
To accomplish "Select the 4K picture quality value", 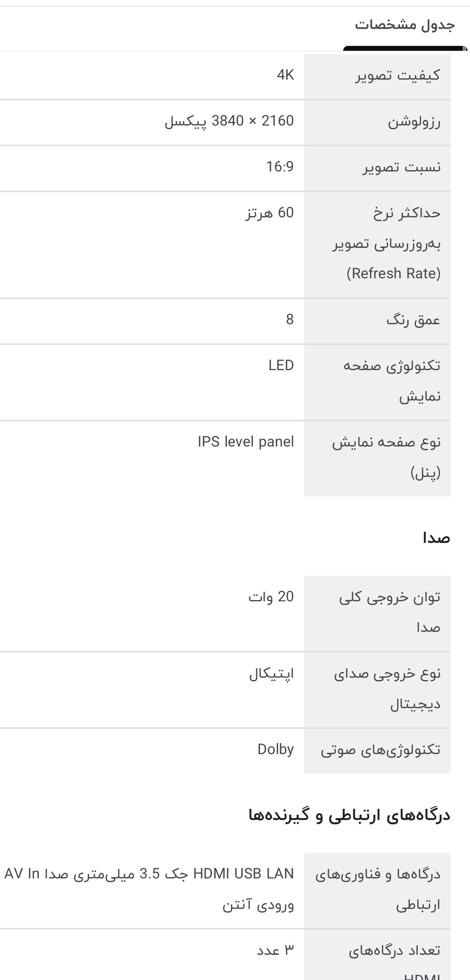I will pyautogui.click(x=285, y=75).
